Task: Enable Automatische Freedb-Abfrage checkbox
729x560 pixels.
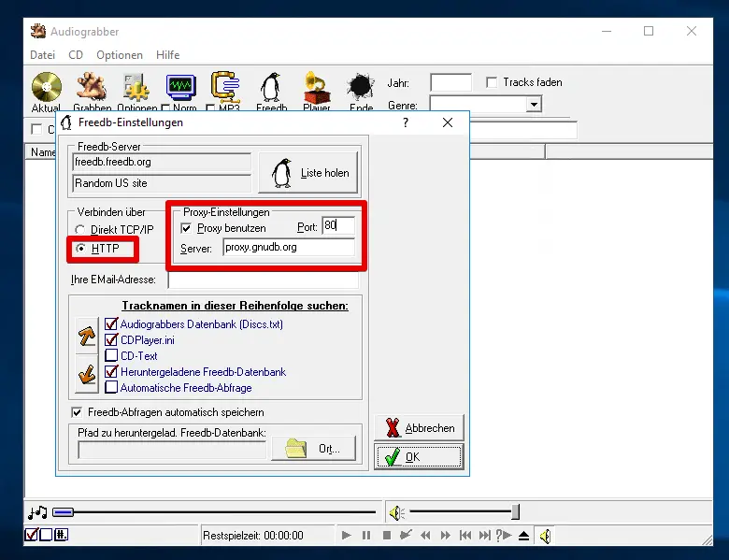Action: pos(111,387)
